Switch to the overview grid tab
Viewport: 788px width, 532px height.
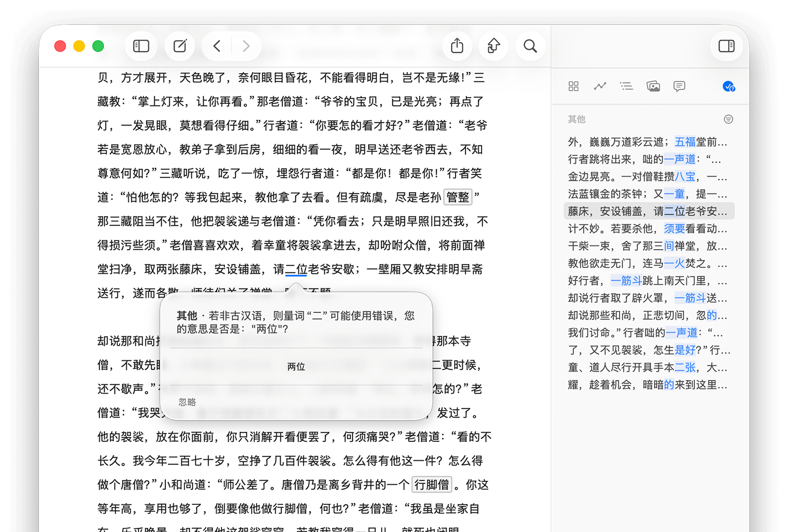[x=573, y=86]
